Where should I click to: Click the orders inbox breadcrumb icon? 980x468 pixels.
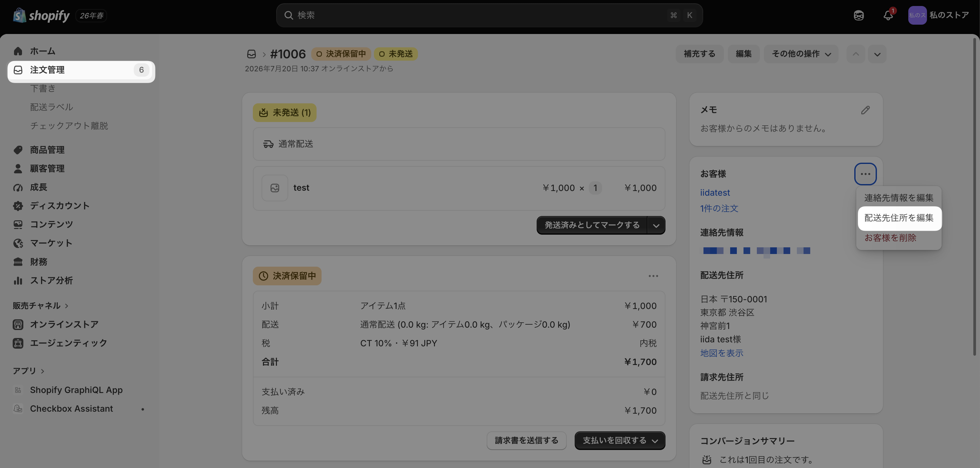[x=252, y=54]
